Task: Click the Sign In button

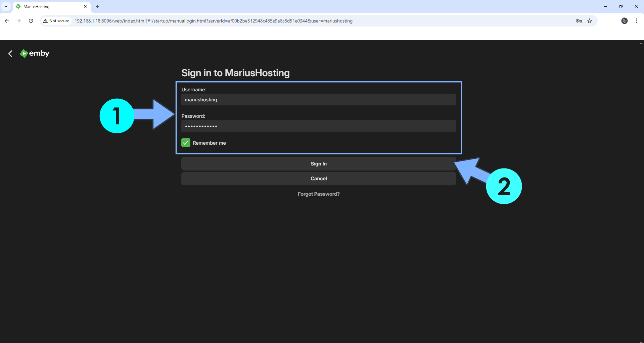Action: click(319, 164)
